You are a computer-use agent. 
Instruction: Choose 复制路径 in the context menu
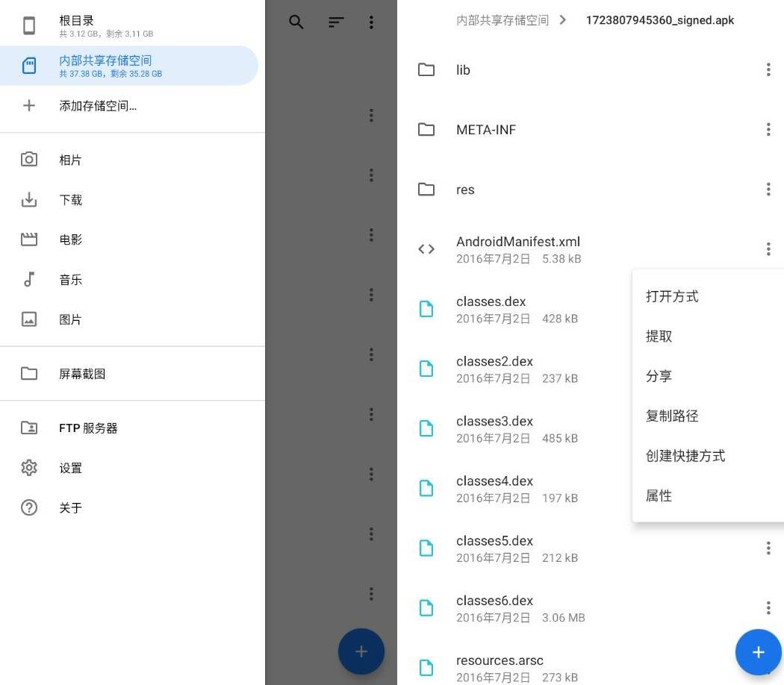[672, 416]
